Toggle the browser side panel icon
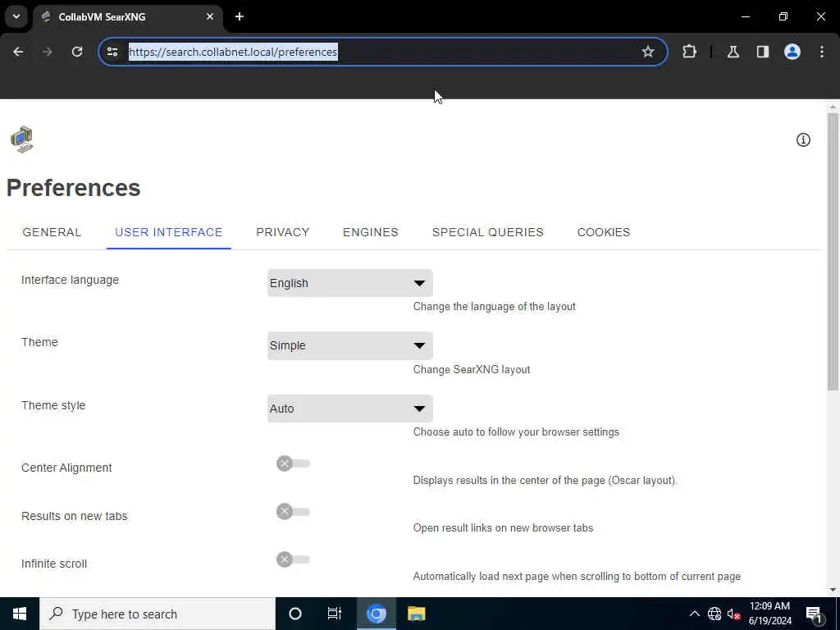The image size is (840, 630). pyautogui.click(x=763, y=52)
